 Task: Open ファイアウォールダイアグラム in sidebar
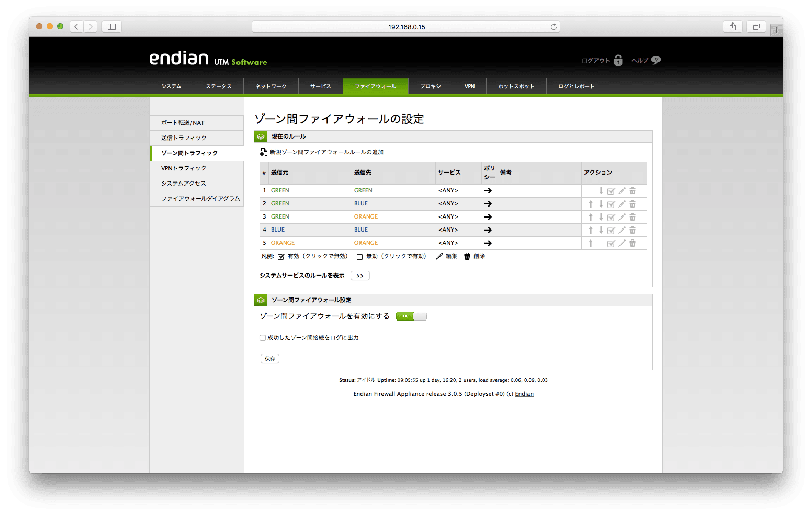pos(197,199)
